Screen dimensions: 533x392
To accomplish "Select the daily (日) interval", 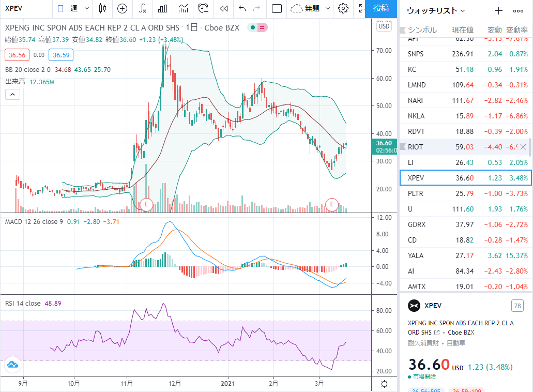I will click(x=60, y=8).
